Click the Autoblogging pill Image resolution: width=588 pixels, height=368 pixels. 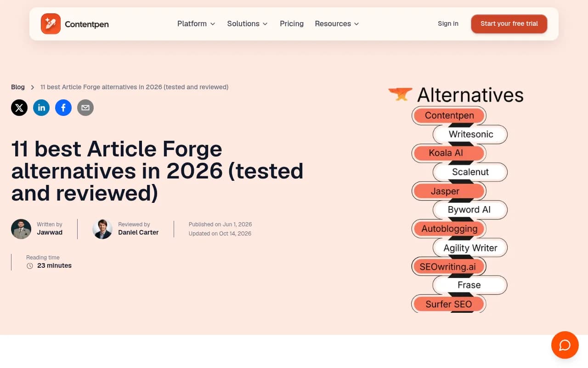449,229
